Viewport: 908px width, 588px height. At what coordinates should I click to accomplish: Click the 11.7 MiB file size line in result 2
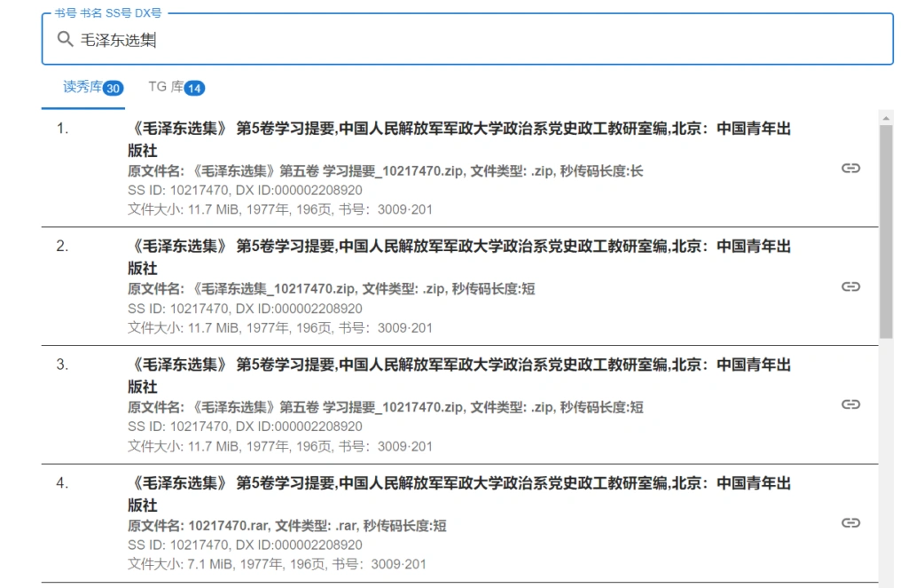279,327
